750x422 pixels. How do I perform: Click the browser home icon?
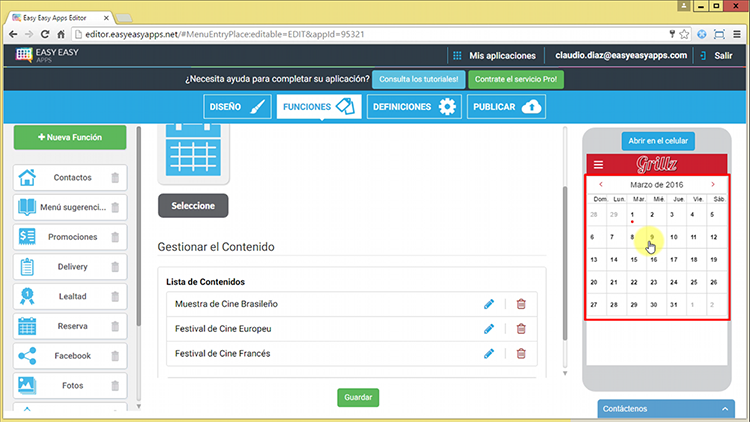pyautogui.click(x=61, y=34)
